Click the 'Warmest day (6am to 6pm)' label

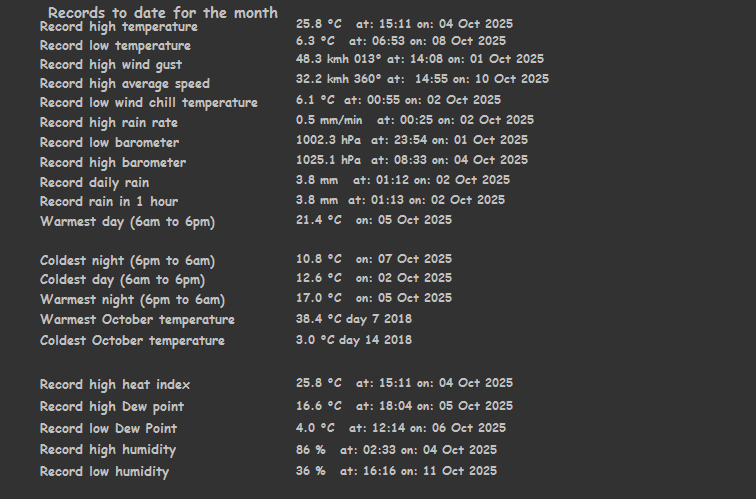coord(127,222)
